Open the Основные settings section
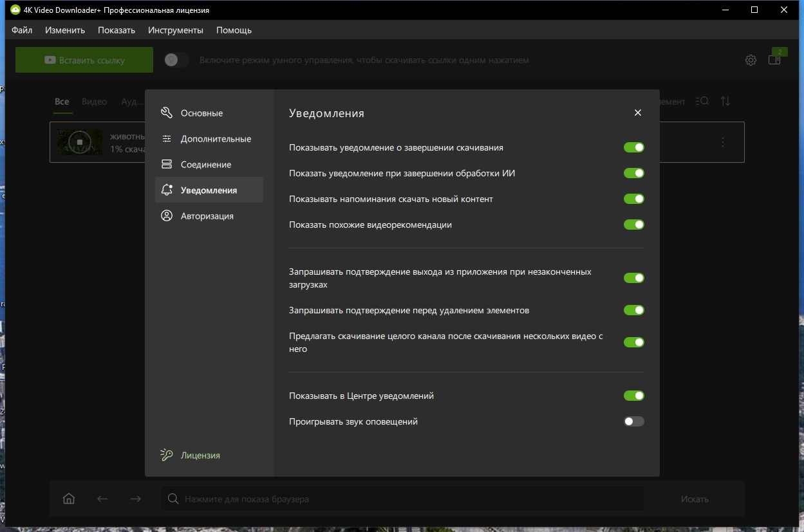This screenshot has width=804, height=532. coord(201,113)
